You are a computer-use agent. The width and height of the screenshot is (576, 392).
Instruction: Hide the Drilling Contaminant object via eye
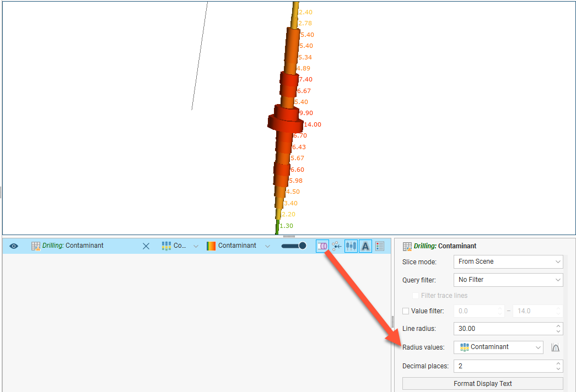coord(14,246)
